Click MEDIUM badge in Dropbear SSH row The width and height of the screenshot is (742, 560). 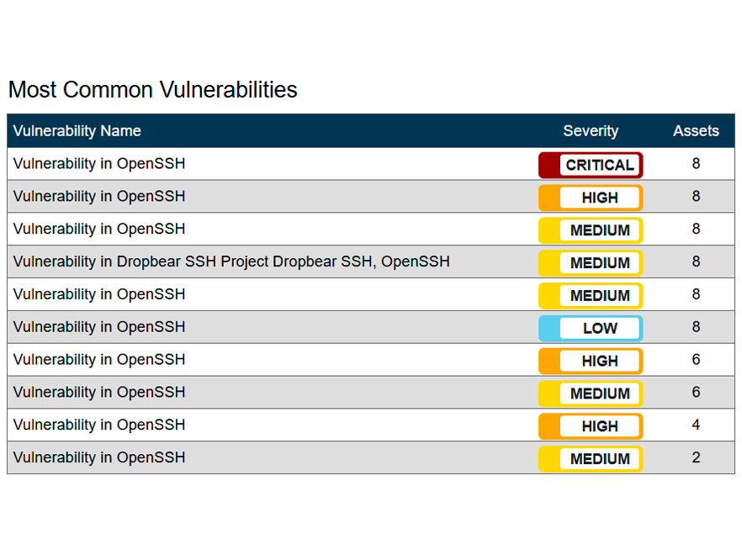[591, 263]
